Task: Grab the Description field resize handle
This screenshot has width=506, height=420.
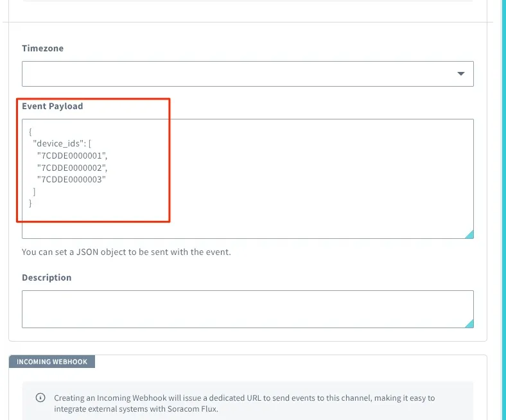Action: click(470, 324)
